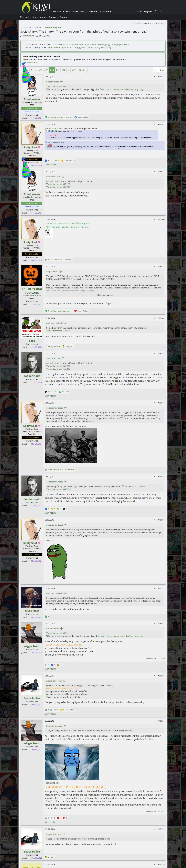This screenshot has height=868, width=186.
Task: Go to page 679 of the thread
Action: (x=58, y=70)
